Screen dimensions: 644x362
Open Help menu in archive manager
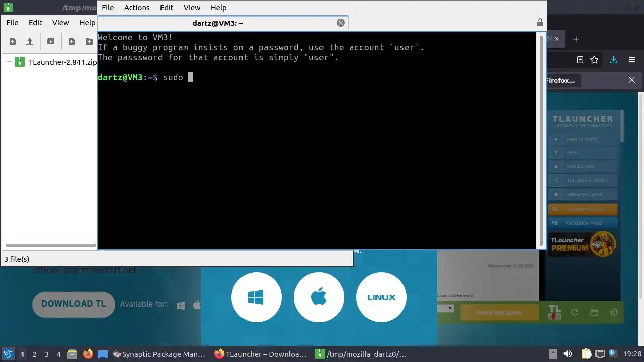pos(87,23)
